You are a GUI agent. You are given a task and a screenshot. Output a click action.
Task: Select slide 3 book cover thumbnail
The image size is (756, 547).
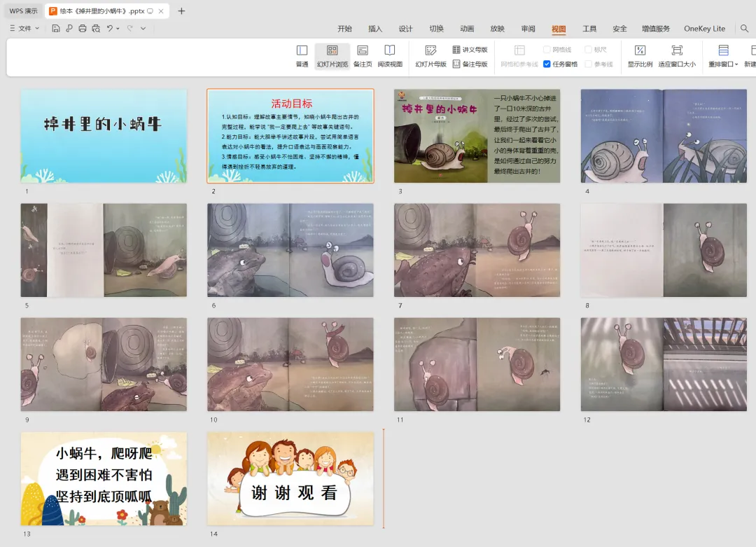(477, 136)
